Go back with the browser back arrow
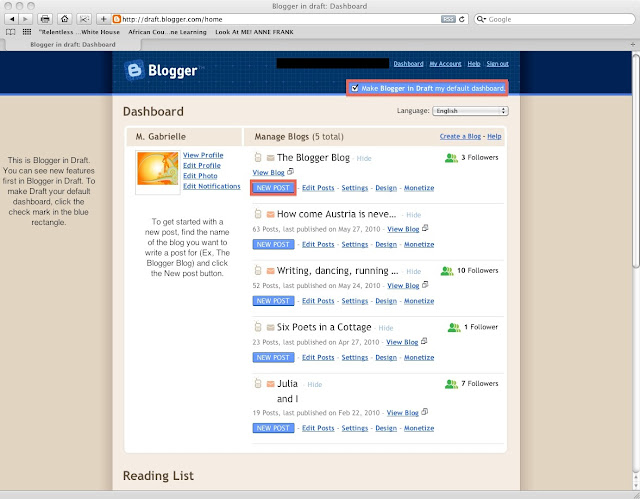This screenshot has height=499, width=640. click(x=12, y=19)
